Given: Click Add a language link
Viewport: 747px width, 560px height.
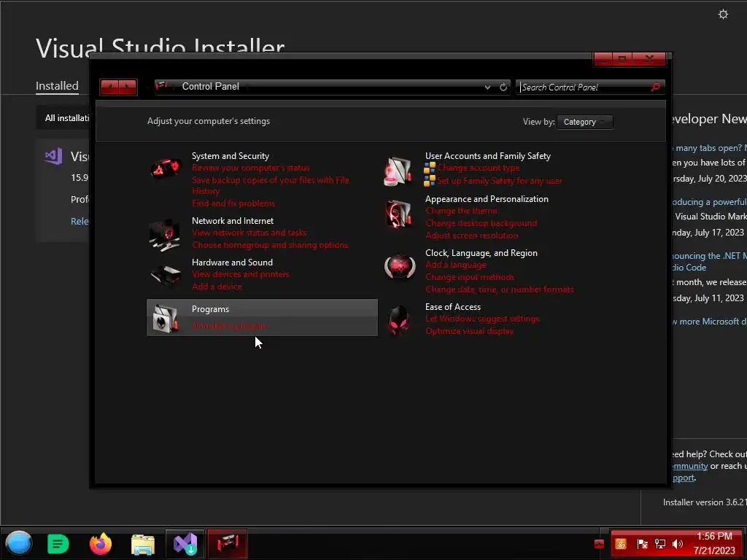Looking at the screenshot, I should pyautogui.click(x=455, y=264).
